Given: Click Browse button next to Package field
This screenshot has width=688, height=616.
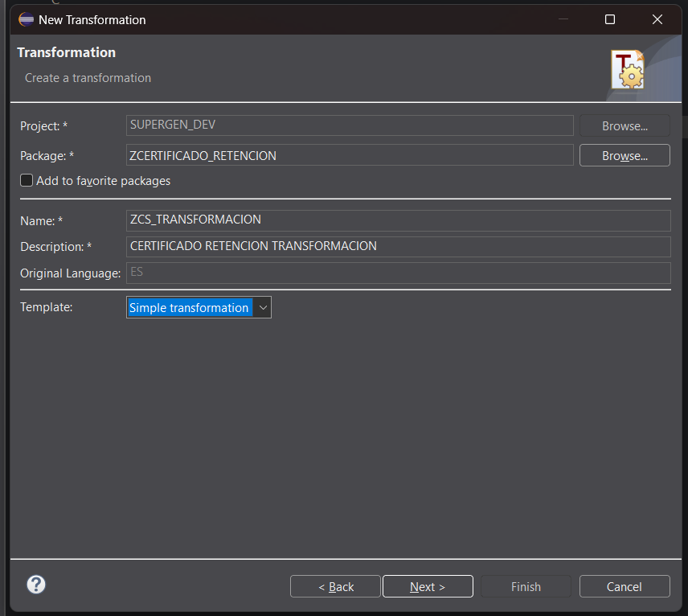Looking at the screenshot, I should pos(625,155).
